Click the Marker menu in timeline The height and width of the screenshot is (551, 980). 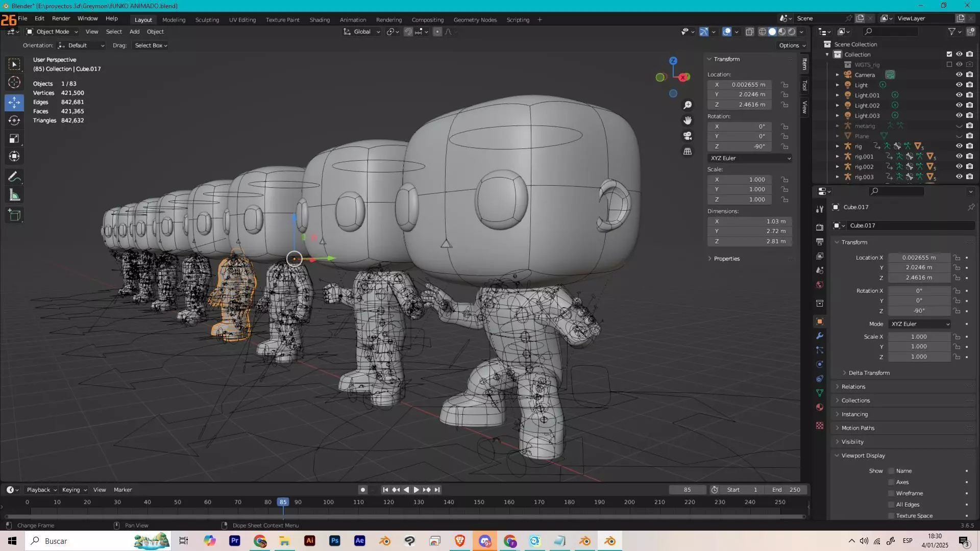pos(122,490)
